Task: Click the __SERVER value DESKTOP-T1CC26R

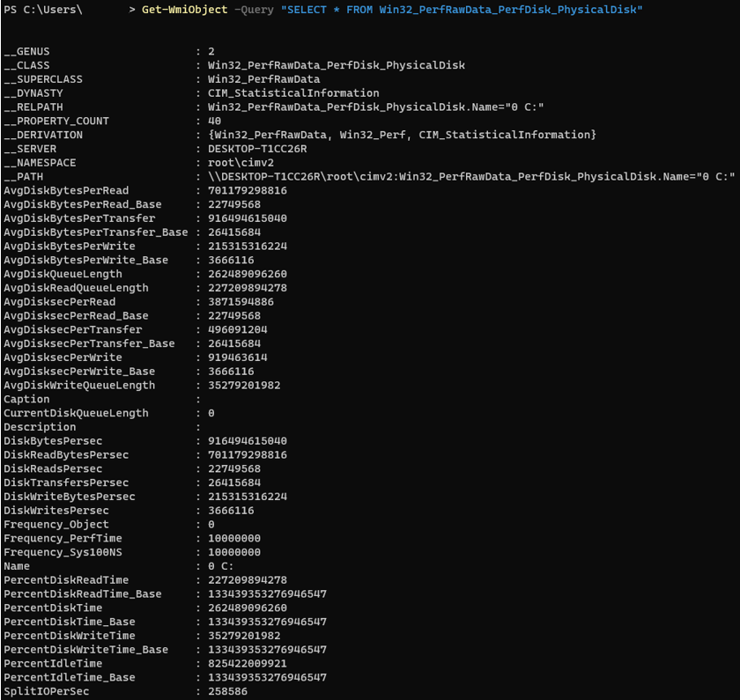Action: [257, 149]
